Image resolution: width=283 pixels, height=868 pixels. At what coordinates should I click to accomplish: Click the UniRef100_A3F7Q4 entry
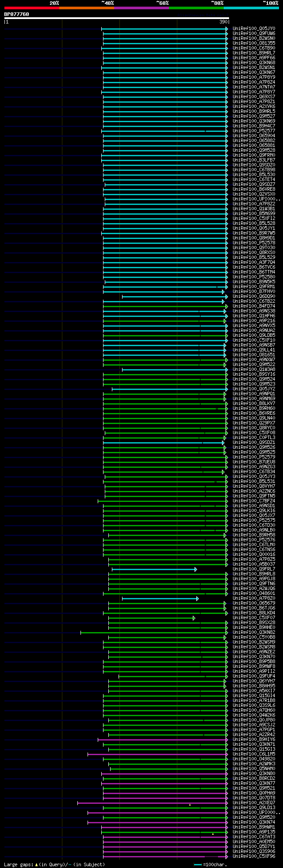(x=254, y=262)
